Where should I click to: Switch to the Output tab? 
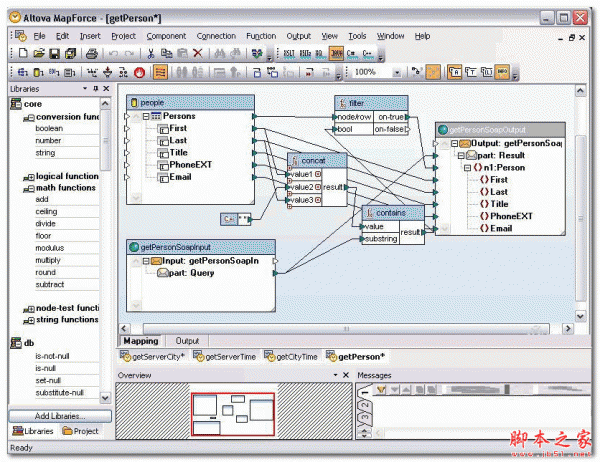187,341
